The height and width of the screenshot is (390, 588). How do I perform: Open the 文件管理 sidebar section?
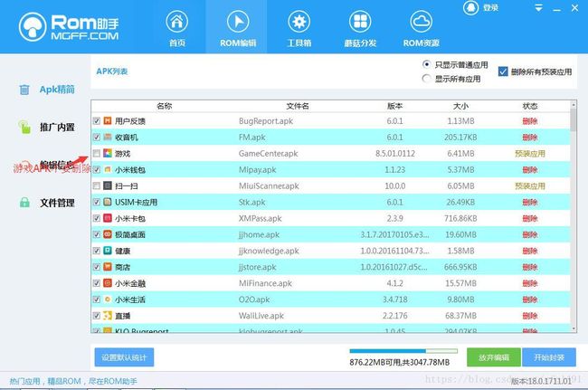point(57,203)
